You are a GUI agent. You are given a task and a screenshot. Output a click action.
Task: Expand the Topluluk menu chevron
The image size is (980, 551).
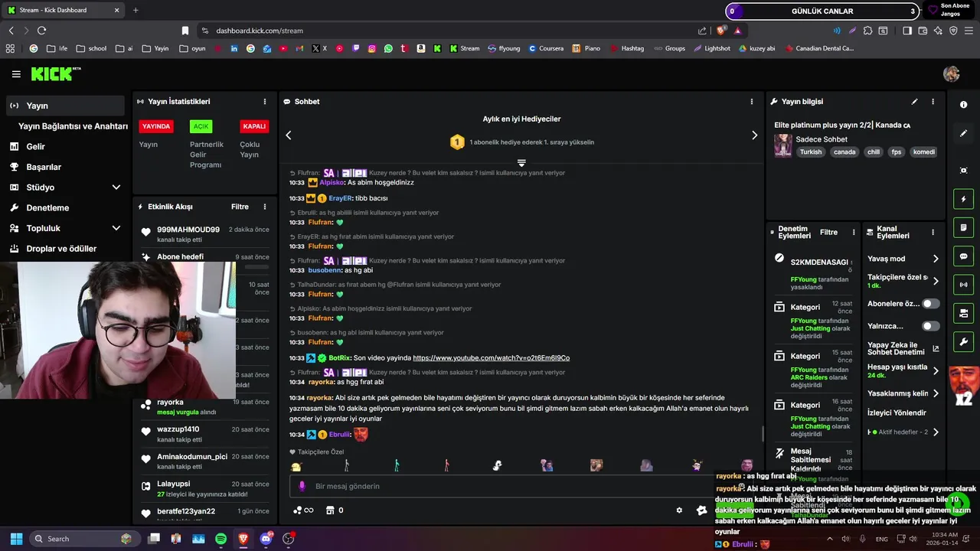pos(116,228)
